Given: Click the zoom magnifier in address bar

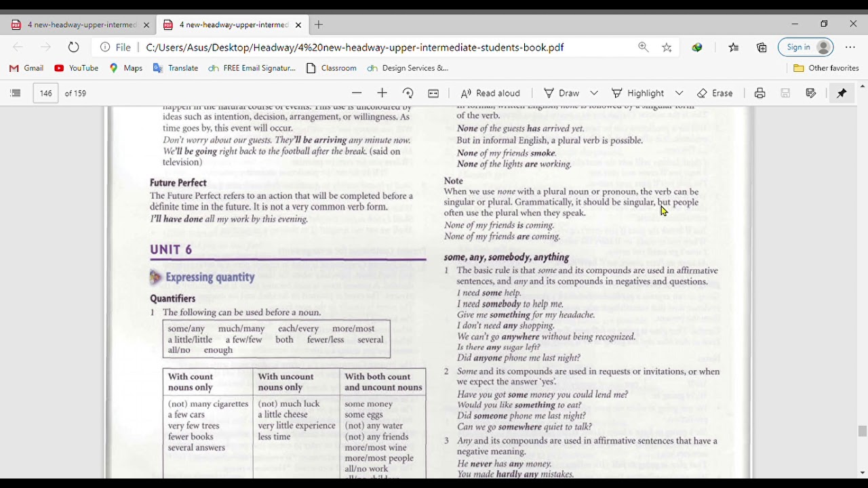Looking at the screenshot, I should point(643,47).
